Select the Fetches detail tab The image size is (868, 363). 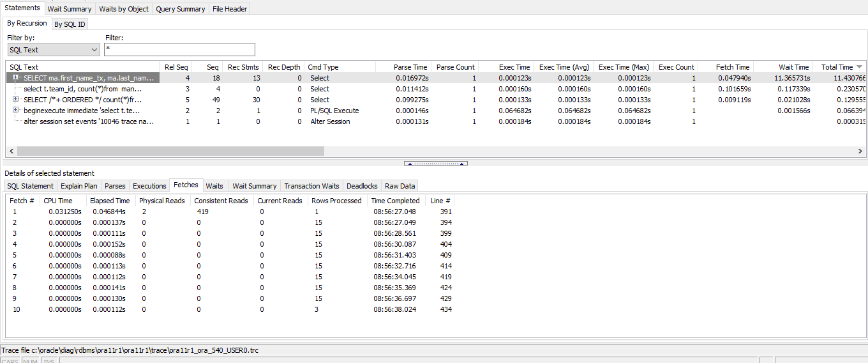click(186, 185)
